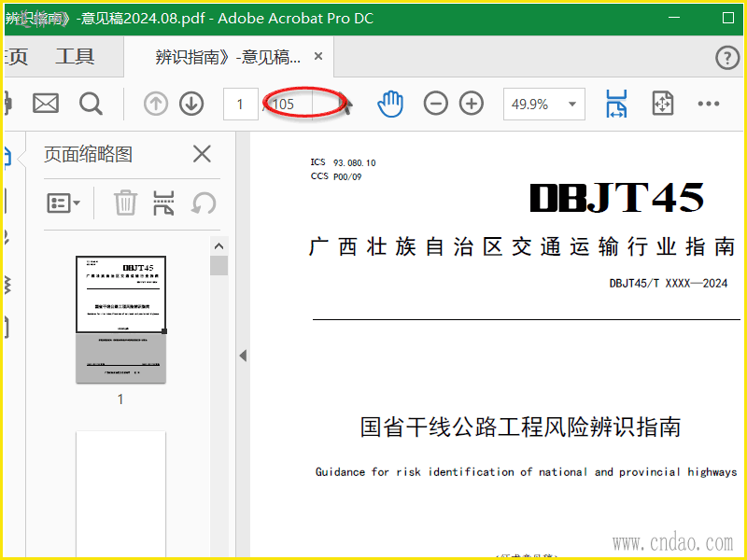Click the thumbnails panel scrollbar thumb

(218, 266)
